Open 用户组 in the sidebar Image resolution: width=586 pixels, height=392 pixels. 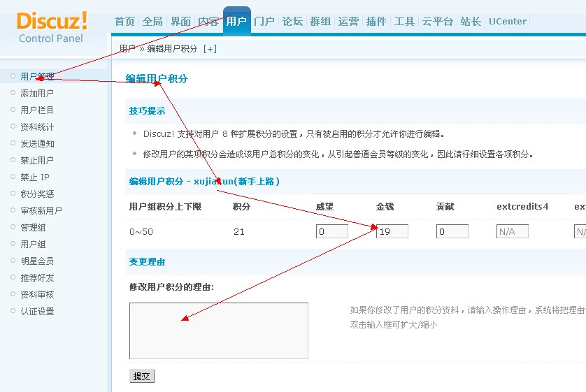coord(34,245)
